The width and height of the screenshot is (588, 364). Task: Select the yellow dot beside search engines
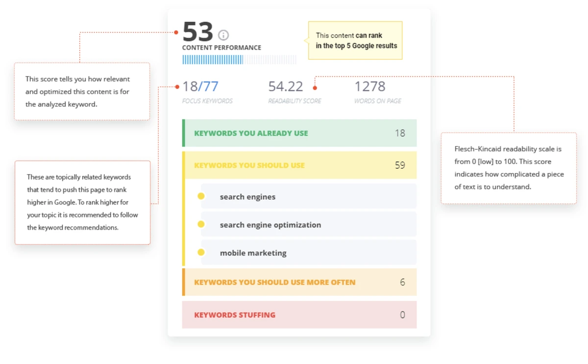pos(201,196)
